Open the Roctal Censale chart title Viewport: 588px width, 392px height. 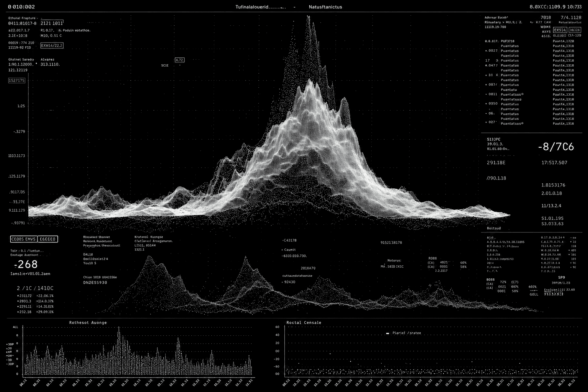[304, 323]
